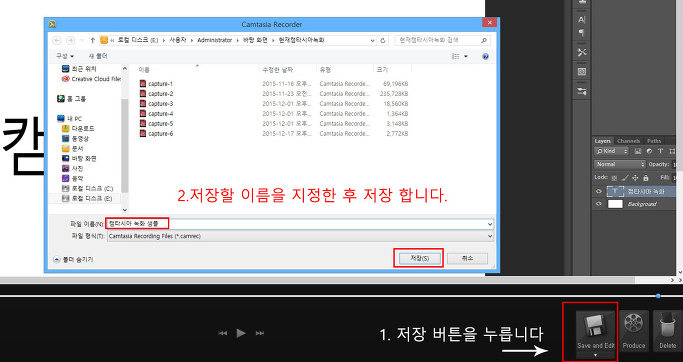Click the Up one level arrow
The image size is (683, 362).
pyautogui.click(x=93, y=40)
